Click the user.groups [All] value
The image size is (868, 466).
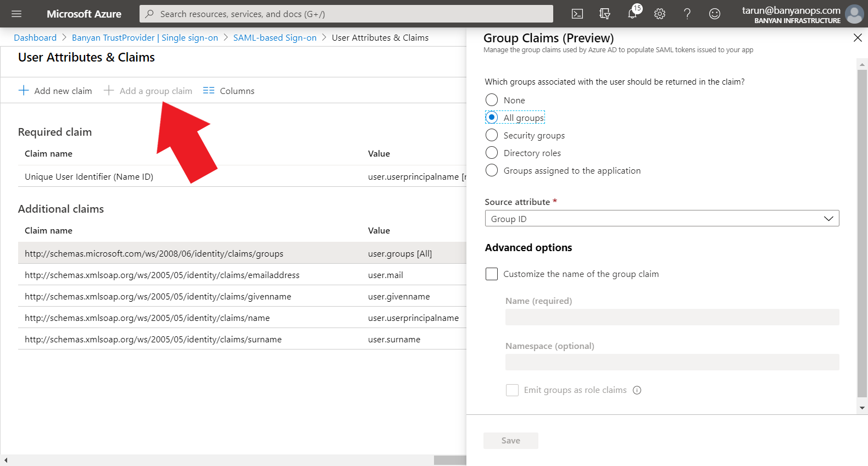(400, 253)
